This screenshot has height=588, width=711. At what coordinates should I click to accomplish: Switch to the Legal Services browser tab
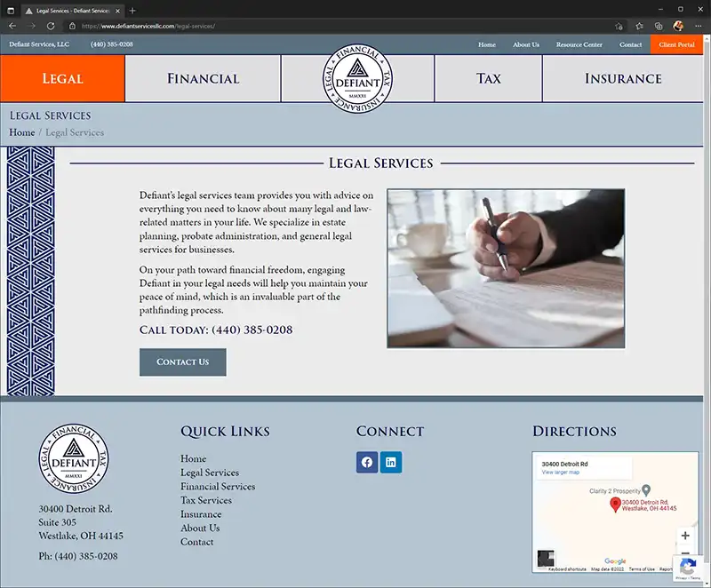[x=72, y=11]
